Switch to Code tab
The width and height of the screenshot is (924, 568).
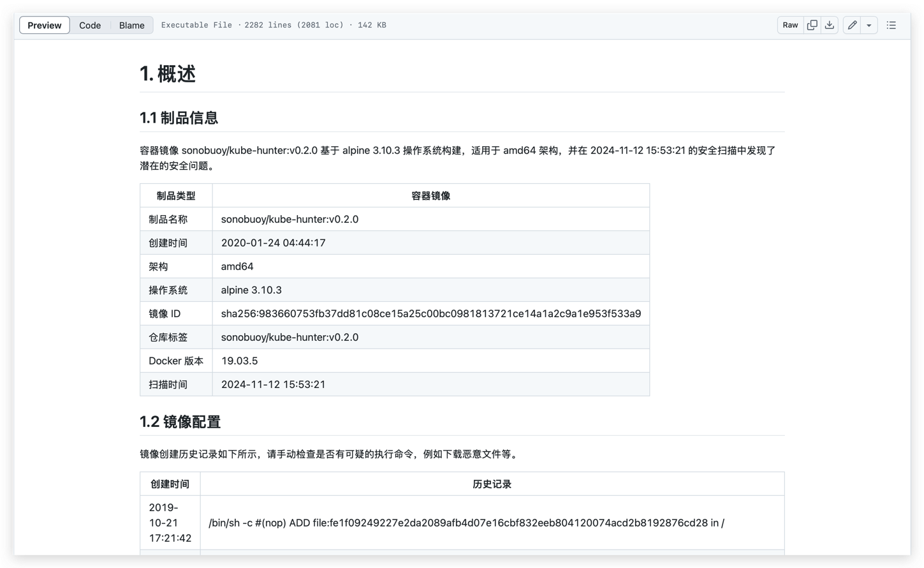click(x=90, y=26)
